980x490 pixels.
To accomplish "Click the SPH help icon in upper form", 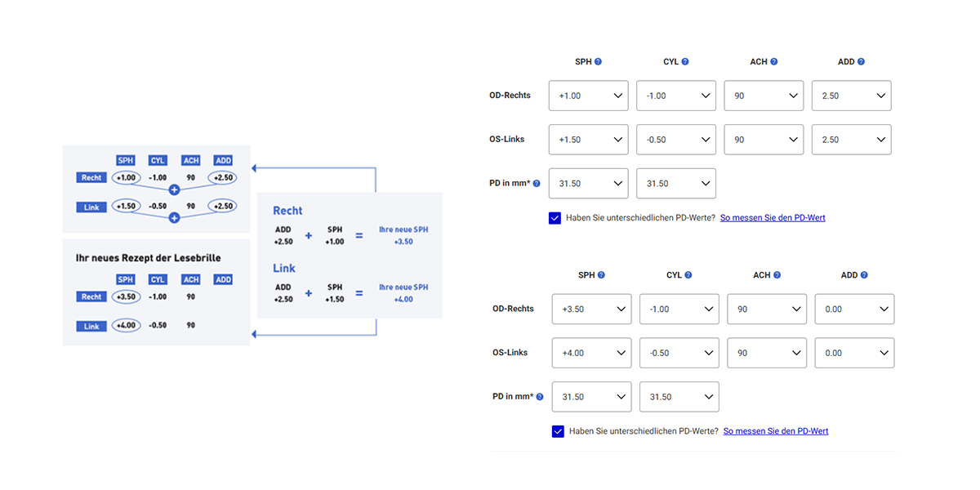I will point(598,62).
